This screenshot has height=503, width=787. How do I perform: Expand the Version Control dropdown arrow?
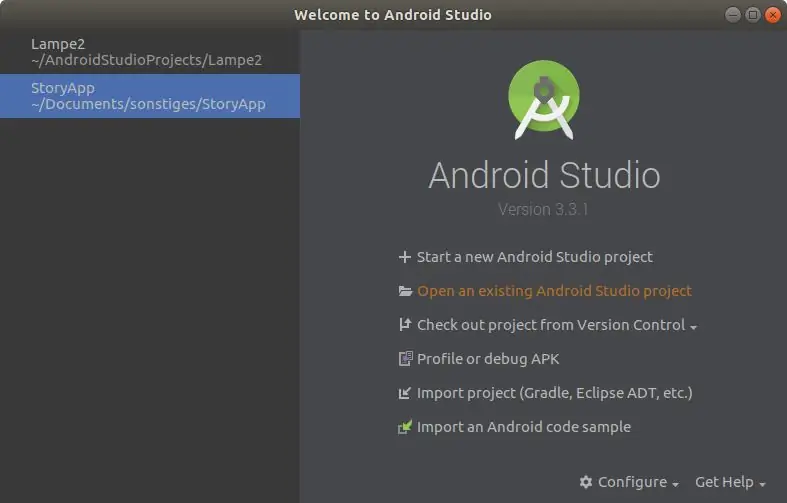pyautogui.click(x=694, y=327)
